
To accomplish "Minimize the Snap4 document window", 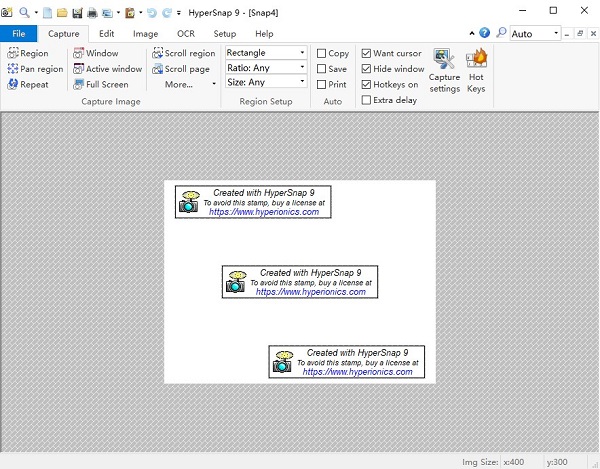I will pos(567,34).
